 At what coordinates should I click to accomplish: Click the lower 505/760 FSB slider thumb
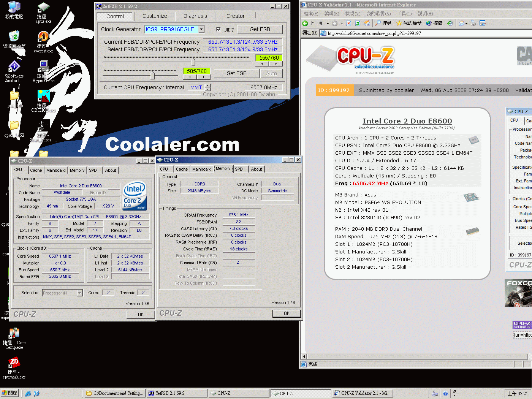tap(152, 75)
